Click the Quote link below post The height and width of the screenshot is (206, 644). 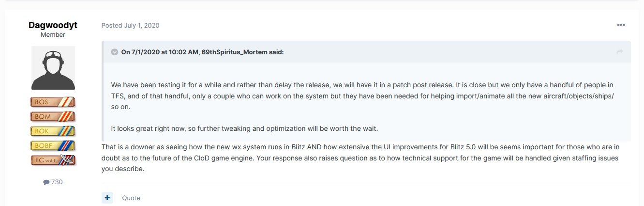131,198
